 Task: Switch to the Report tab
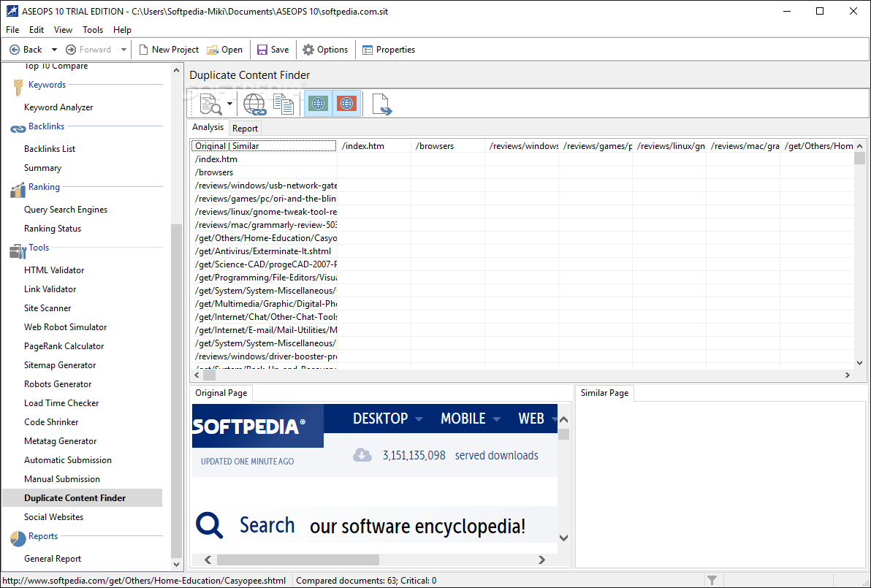coord(245,129)
